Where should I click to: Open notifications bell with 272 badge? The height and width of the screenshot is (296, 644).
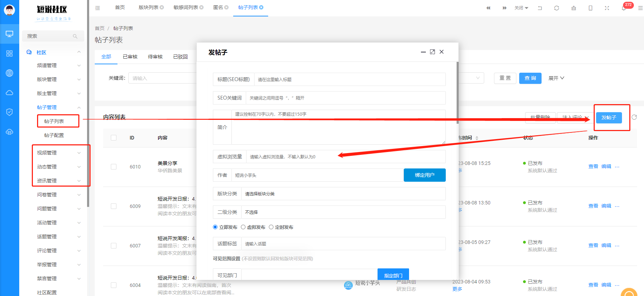pos(624,8)
